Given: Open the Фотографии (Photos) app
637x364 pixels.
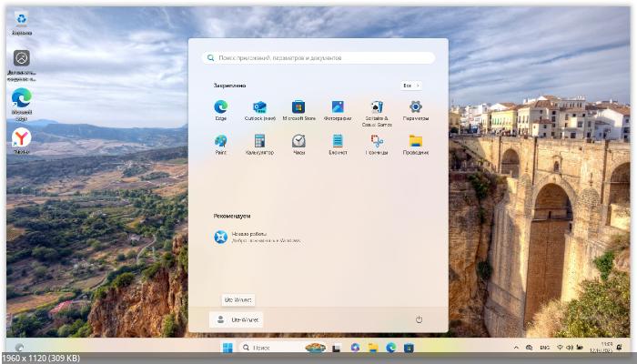Looking at the screenshot, I should pyautogui.click(x=338, y=107).
